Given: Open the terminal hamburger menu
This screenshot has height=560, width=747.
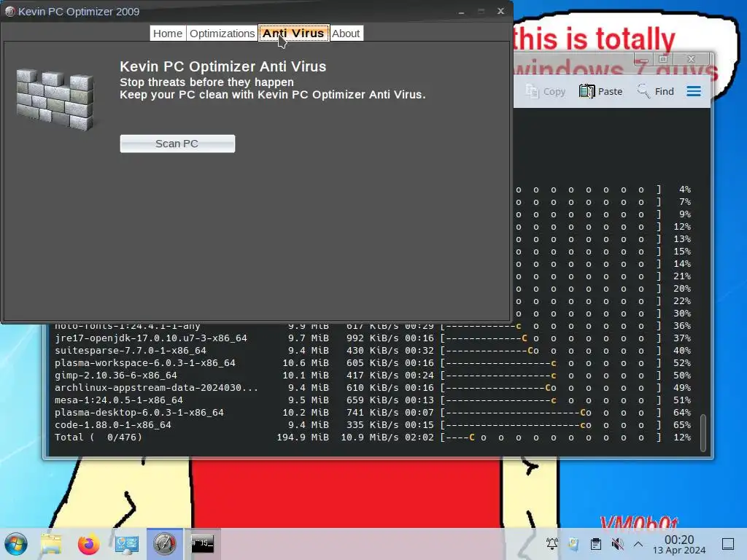Looking at the screenshot, I should (694, 91).
